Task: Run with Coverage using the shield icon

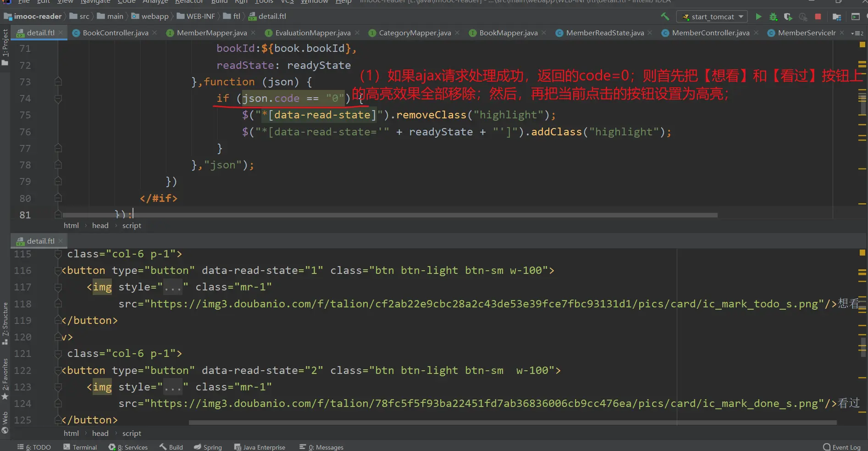Action: 788,17
